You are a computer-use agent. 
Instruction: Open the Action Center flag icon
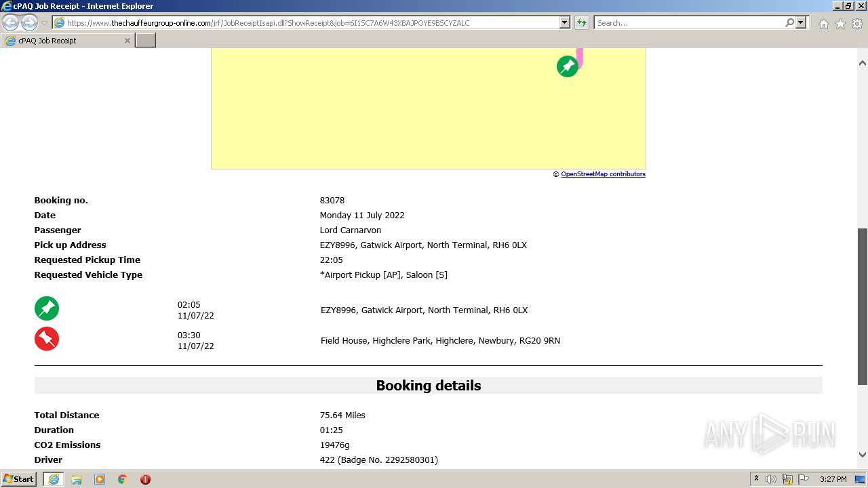coord(803,479)
